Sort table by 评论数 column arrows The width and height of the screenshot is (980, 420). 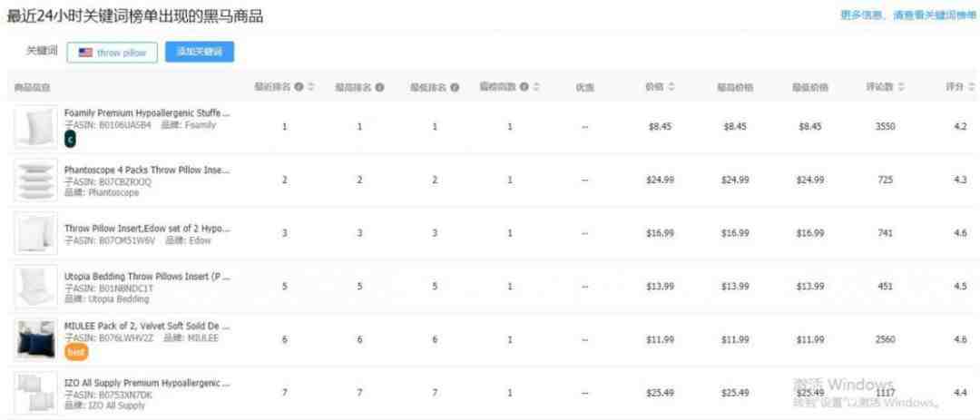point(901,87)
